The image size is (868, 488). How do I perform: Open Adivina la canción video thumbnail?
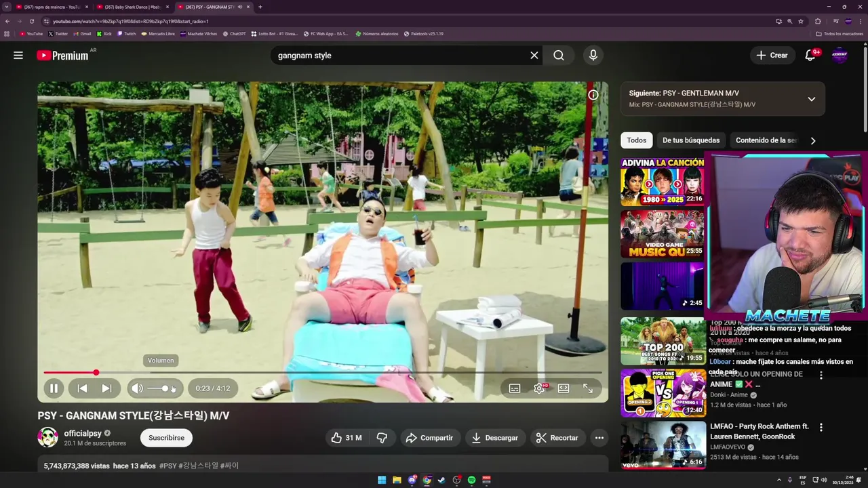click(663, 182)
